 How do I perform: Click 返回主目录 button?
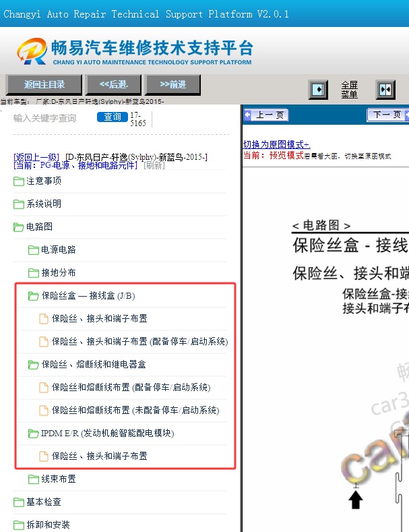point(44,84)
